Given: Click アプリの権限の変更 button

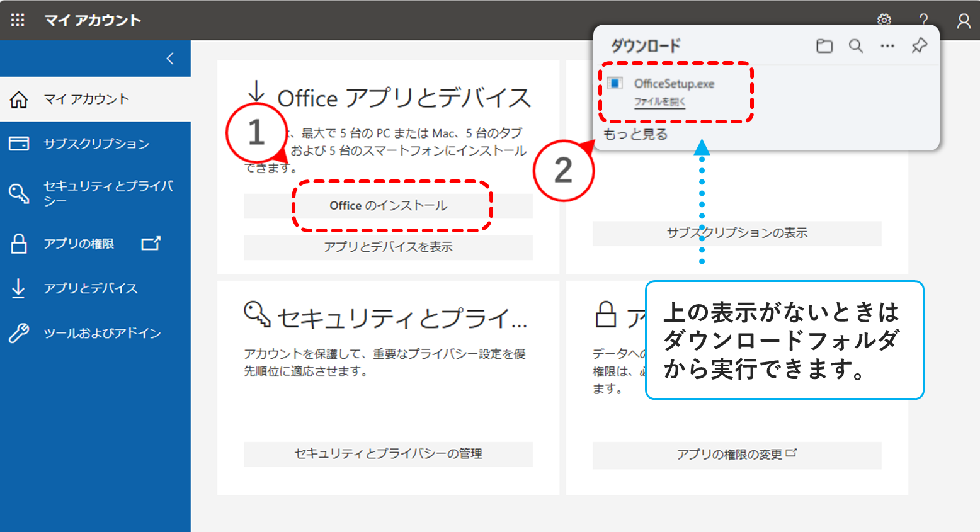Looking at the screenshot, I should [737, 455].
